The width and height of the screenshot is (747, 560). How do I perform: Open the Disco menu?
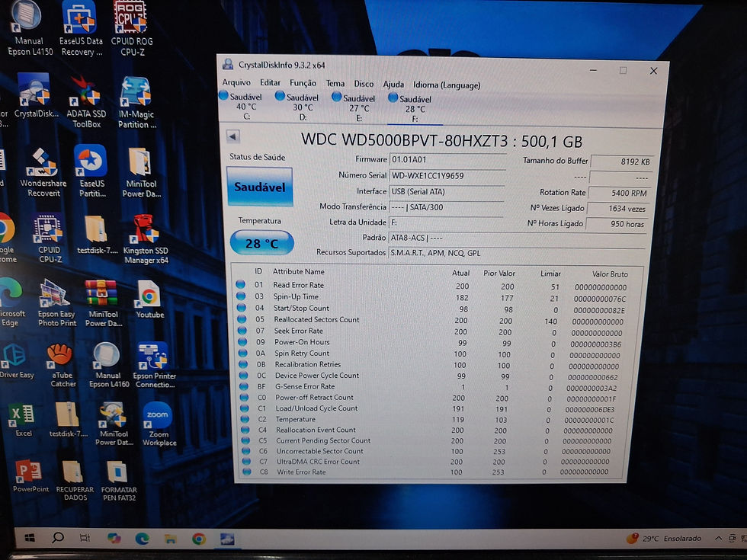[x=364, y=84]
